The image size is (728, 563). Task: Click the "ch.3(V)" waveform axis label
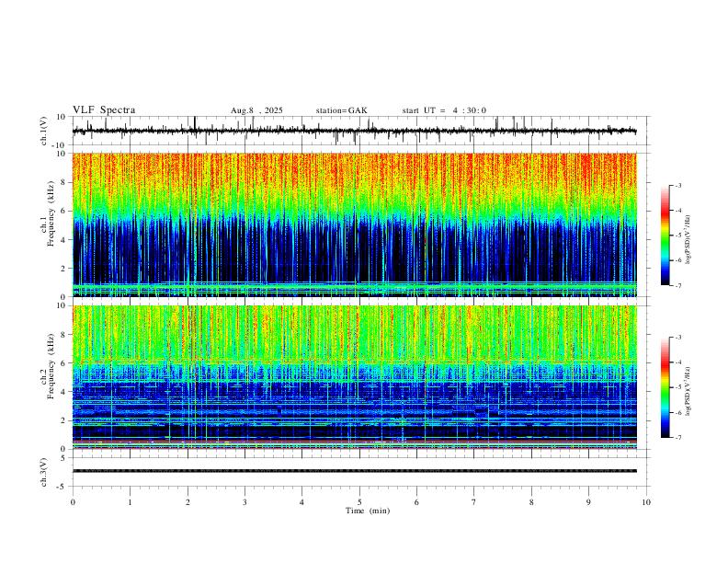[44, 472]
